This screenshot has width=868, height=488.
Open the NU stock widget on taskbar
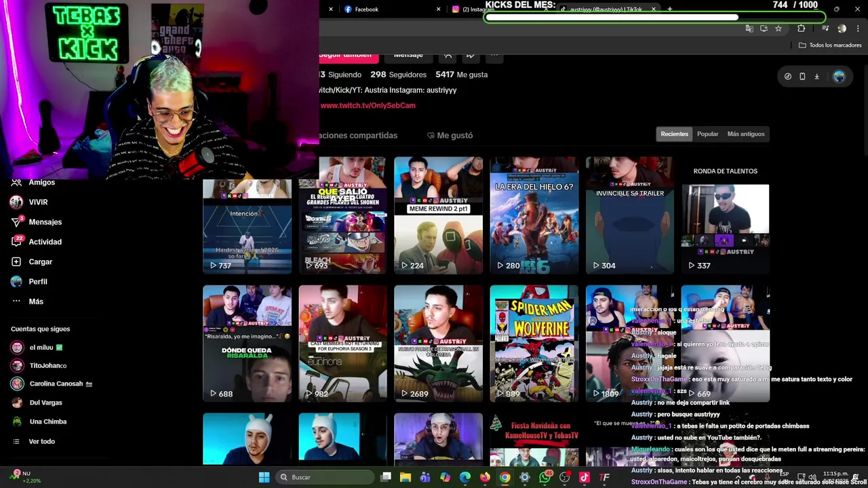(x=26, y=476)
